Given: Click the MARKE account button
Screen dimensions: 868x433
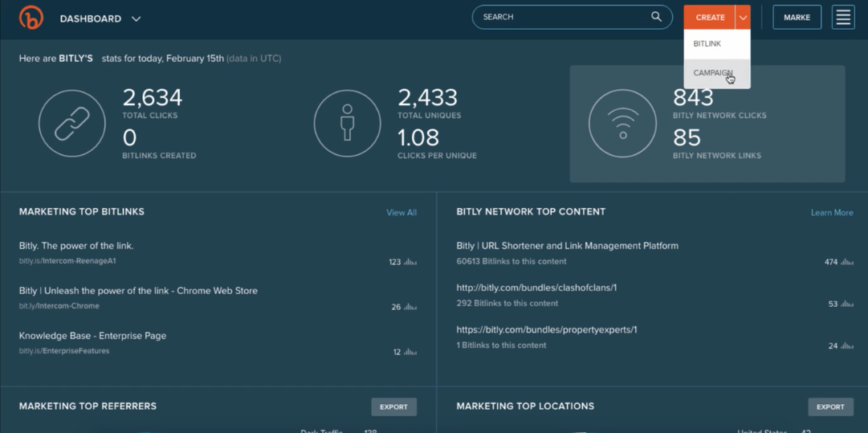Looking at the screenshot, I should click(x=797, y=17).
